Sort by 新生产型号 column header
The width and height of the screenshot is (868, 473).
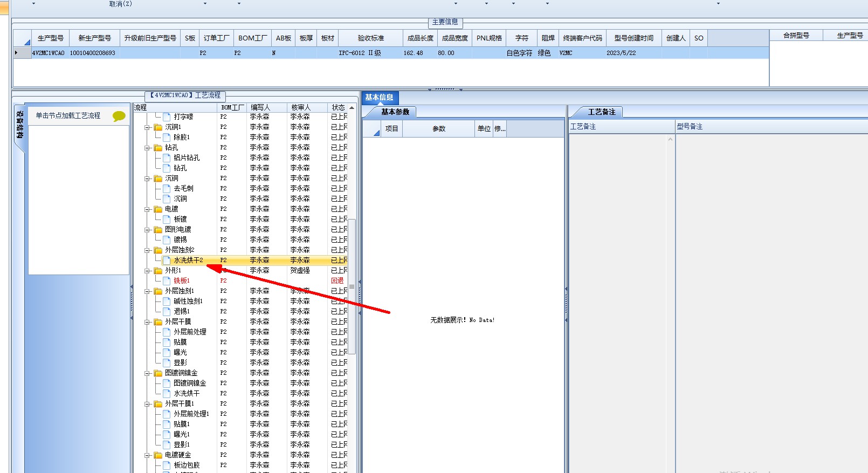click(x=94, y=38)
